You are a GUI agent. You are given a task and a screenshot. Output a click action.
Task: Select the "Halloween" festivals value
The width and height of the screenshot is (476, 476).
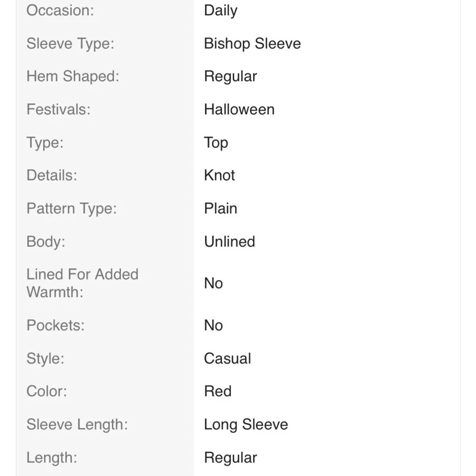tap(239, 109)
